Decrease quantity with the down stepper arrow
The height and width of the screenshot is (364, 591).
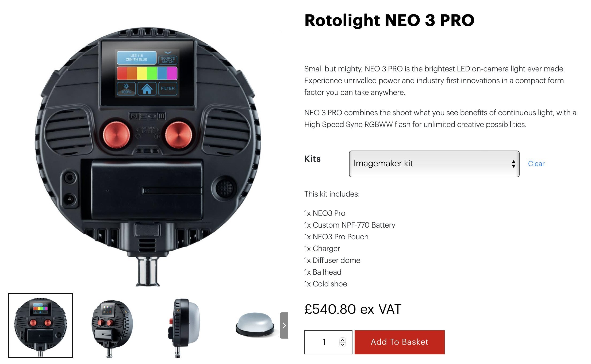343,344
